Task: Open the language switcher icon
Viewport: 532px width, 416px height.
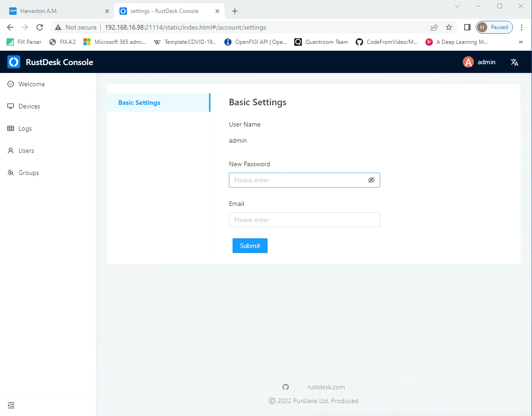Action: (x=514, y=62)
